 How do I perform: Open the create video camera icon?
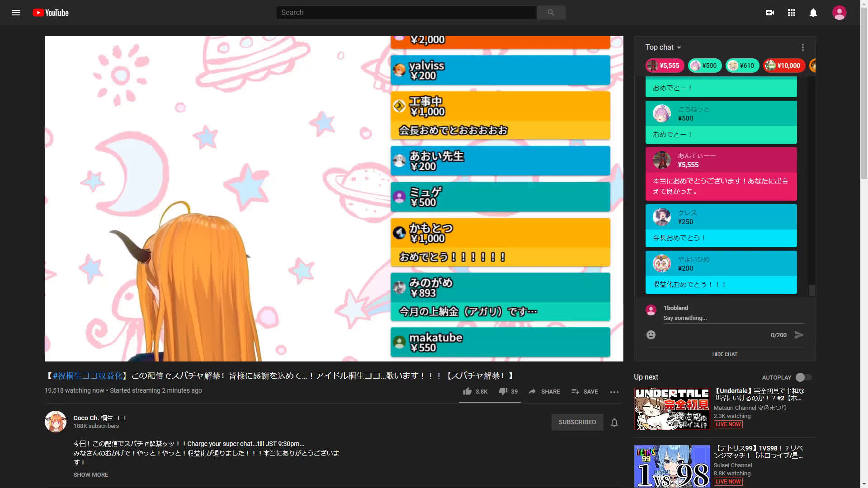(x=770, y=13)
